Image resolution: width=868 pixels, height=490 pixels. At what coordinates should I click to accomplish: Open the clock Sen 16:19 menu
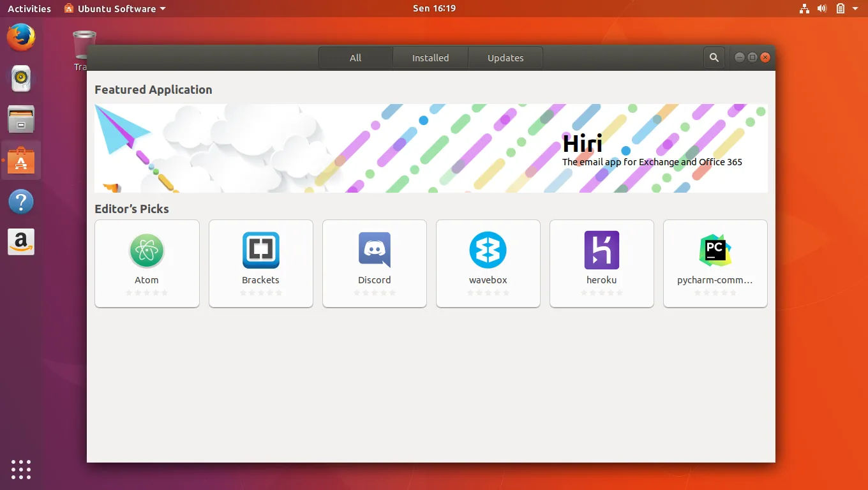[x=434, y=8]
